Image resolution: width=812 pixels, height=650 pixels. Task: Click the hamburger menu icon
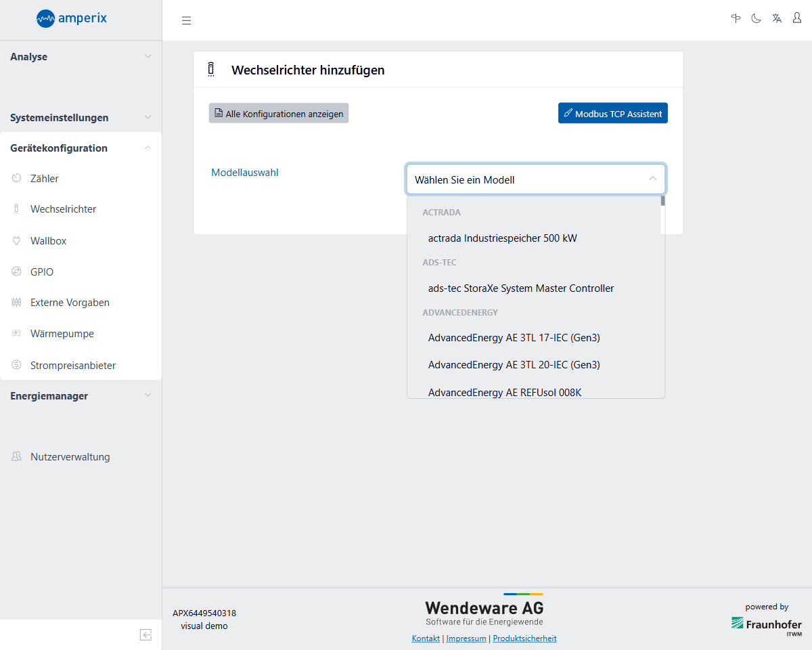pyautogui.click(x=187, y=20)
